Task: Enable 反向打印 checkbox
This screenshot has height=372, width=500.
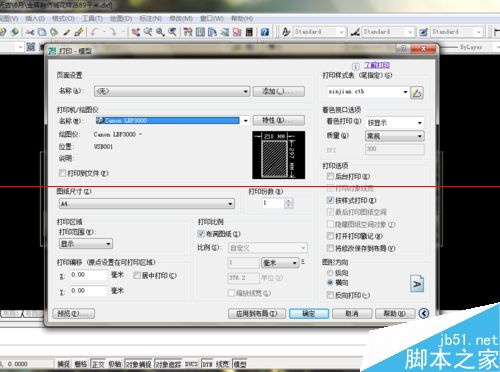Action: click(x=330, y=295)
